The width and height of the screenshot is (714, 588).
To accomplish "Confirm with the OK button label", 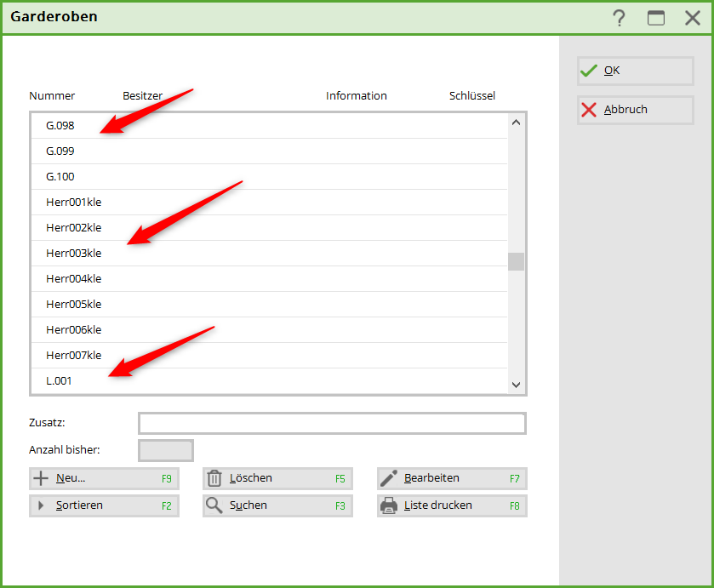I will coord(612,71).
